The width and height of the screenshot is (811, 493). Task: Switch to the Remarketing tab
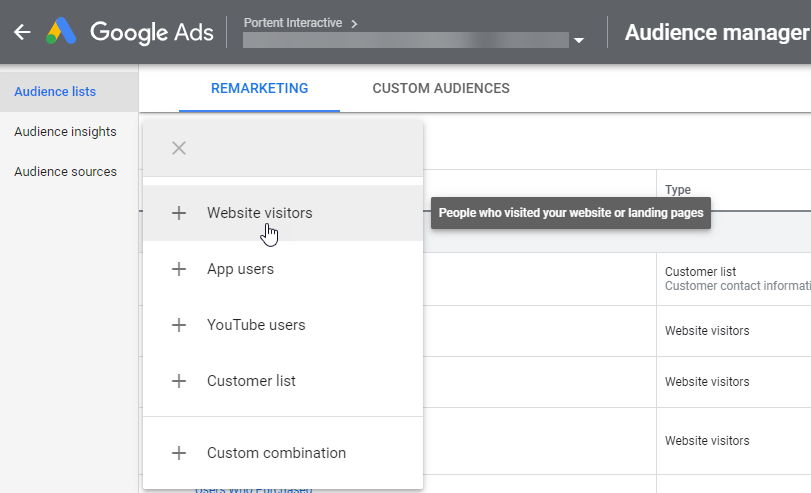click(260, 88)
